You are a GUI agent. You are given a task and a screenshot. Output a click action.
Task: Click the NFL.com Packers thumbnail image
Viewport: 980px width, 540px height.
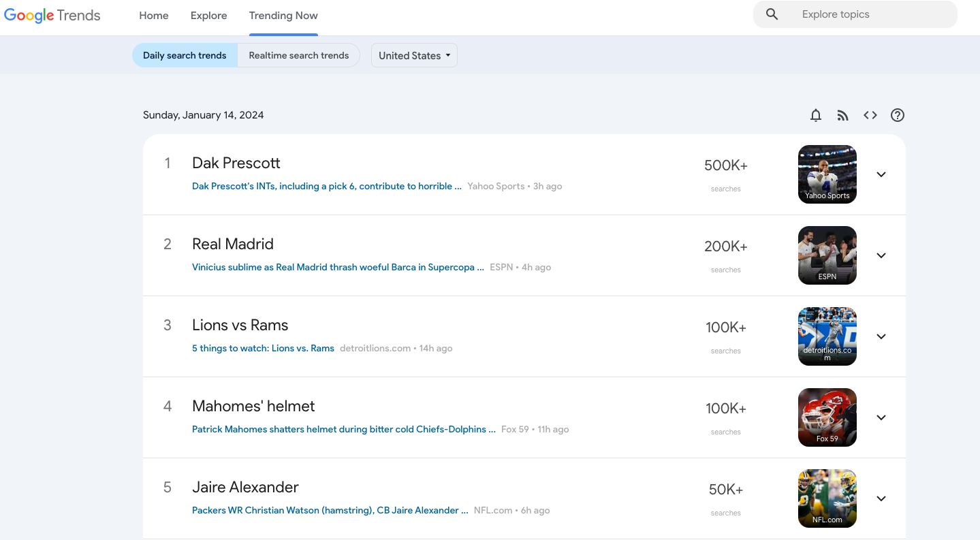[x=827, y=498]
